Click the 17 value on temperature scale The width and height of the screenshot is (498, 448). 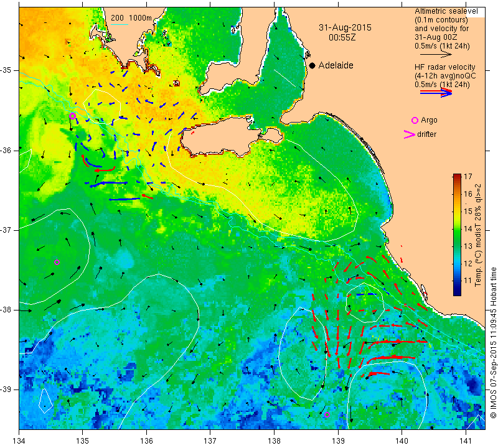point(468,177)
